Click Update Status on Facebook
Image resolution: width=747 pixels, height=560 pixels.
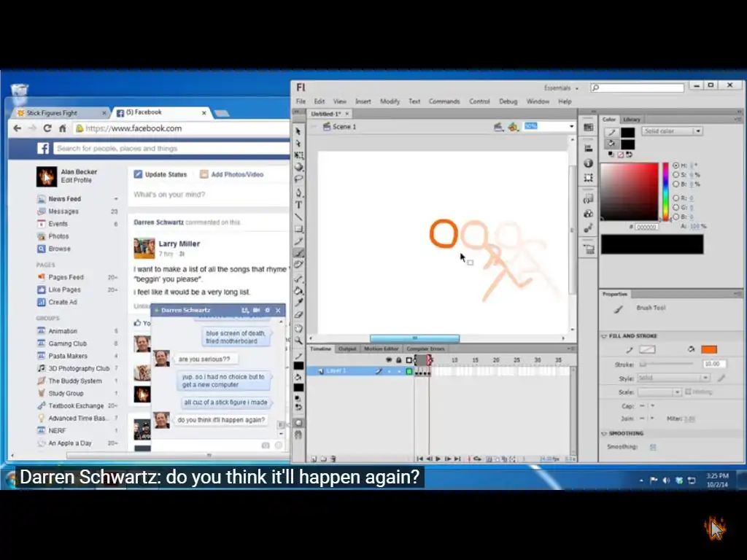point(160,174)
